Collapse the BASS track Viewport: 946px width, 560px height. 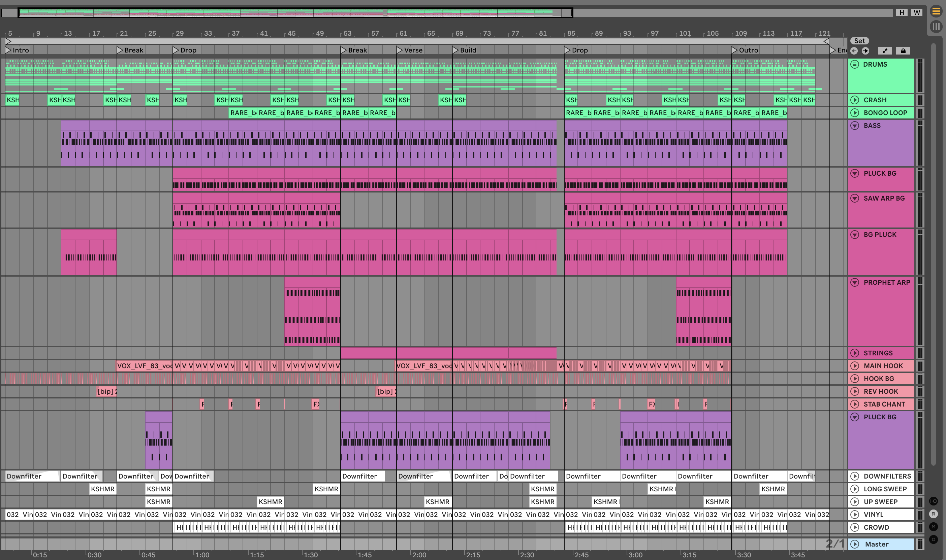pyautogui.click(x=855, y=126)
